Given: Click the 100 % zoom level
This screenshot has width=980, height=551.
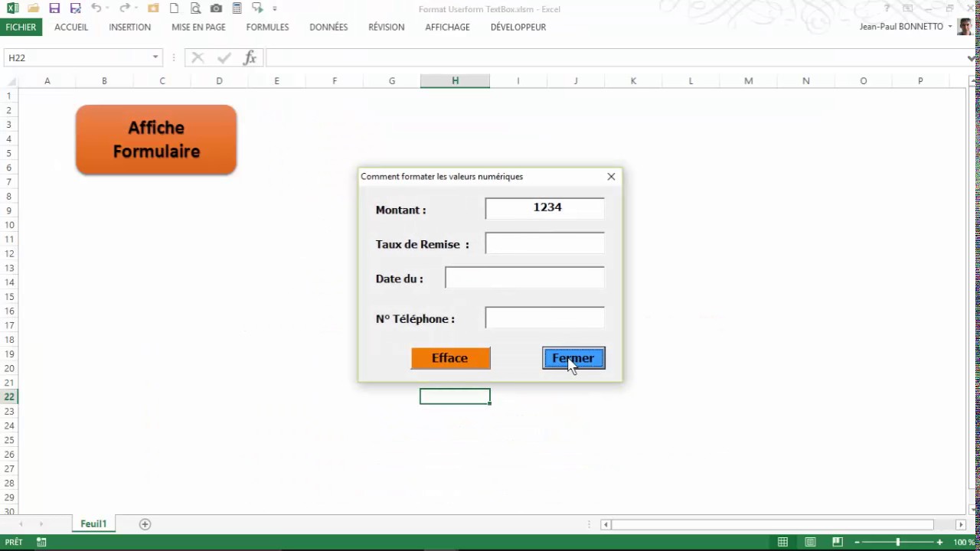Looking at the screenshot, I should click(964, 543).
